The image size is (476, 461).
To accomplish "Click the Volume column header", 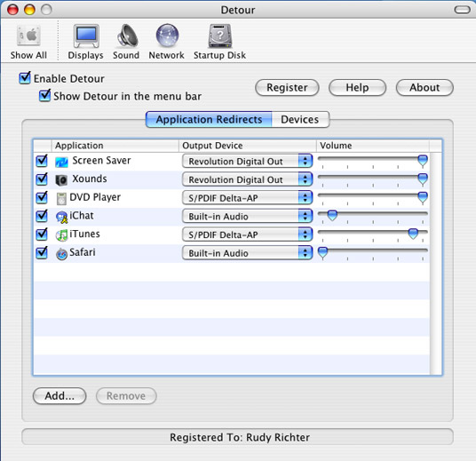I will [x=373, y=146].
